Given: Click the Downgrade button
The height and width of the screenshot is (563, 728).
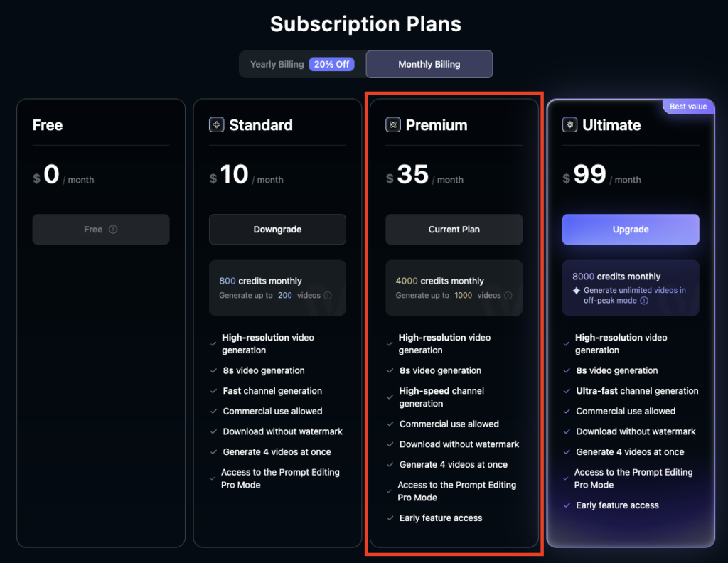Looking at the screenshot, I should coord(277,230).
